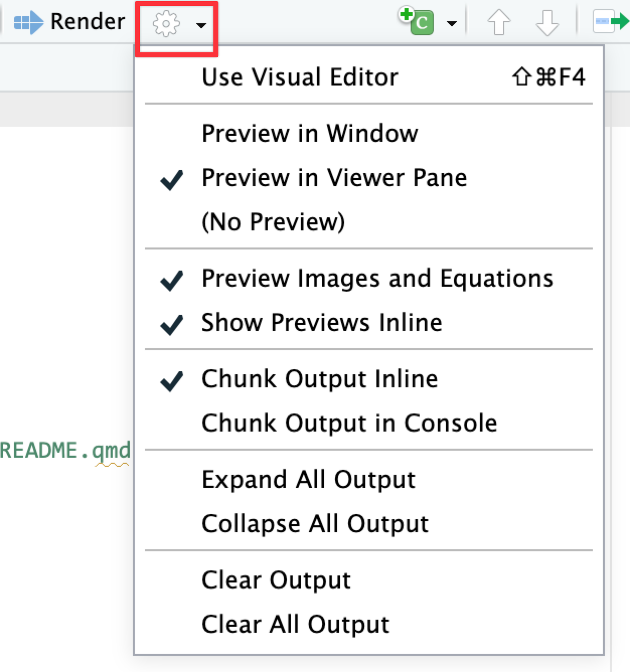Switch to Chunk Output in Console
This screenshot has width=630, height=672.
[349, 424]
